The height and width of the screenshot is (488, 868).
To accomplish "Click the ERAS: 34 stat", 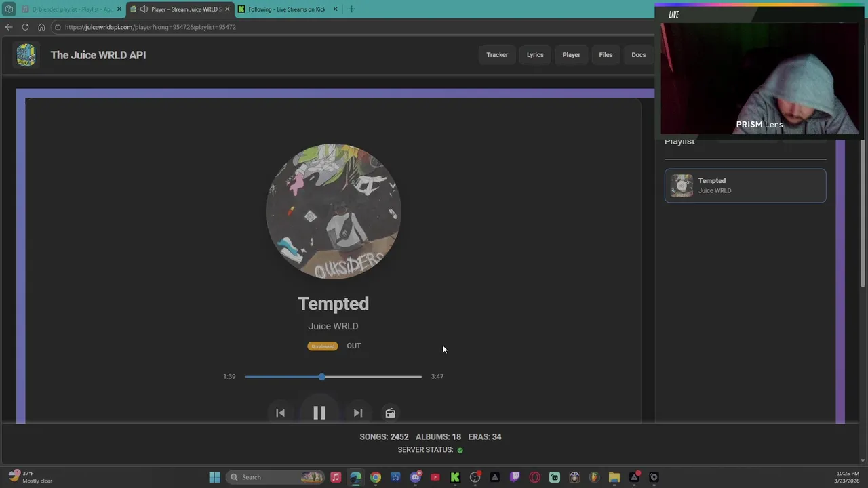I will (x=485, y=436).
